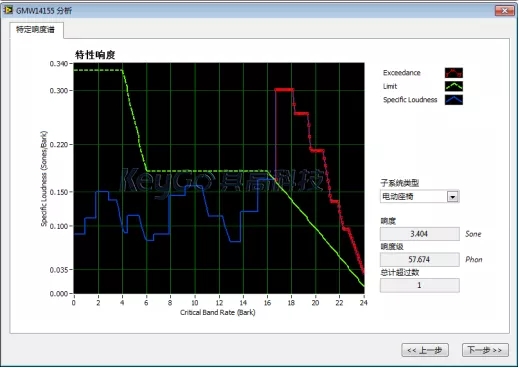Image resolution: width=519 pixels, height=368 pixels.
Task: Click the Limit legend label
Action: click(390, 86)
